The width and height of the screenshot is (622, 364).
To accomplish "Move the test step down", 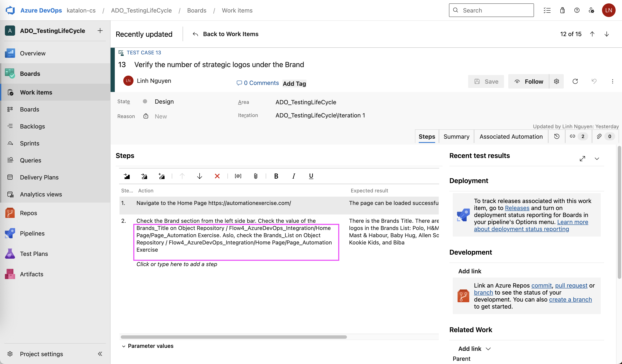I will point(199,176).
